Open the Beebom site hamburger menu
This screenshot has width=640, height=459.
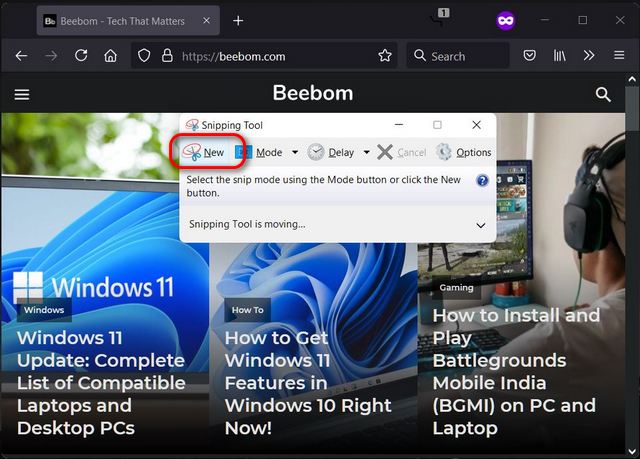pyautogui.click(x=22, y=94)
